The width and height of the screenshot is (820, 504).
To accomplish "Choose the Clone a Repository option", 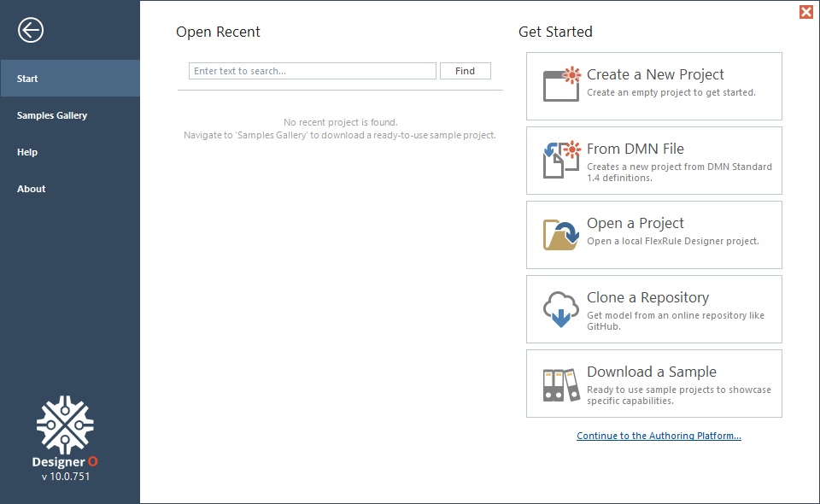I will [654, 309].
